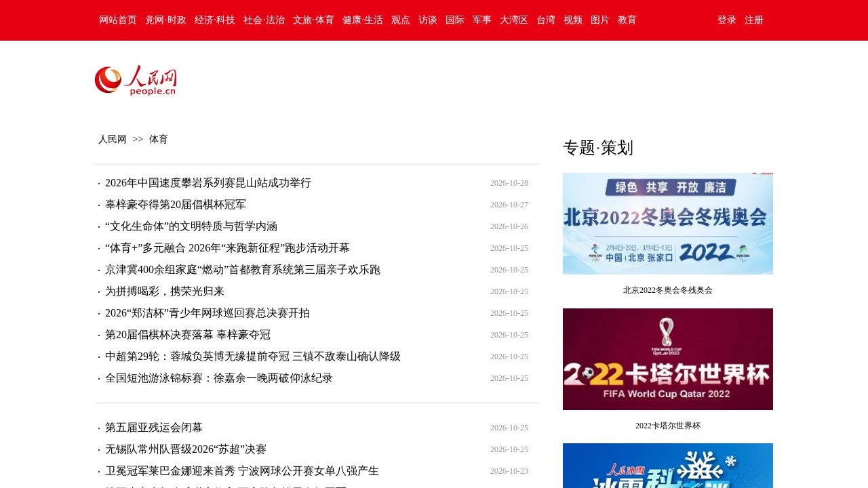Viewport: 868px width, 488px height.
Task: Open article “文化生命体”的文明特质与哲学内涵
Action: point(191,226)
